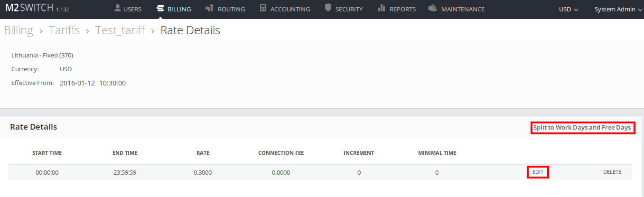Image resolution: width=644 pixels, height=197 pixels.
Task: Open the USD currency dropdown
Action: [569, 9]
